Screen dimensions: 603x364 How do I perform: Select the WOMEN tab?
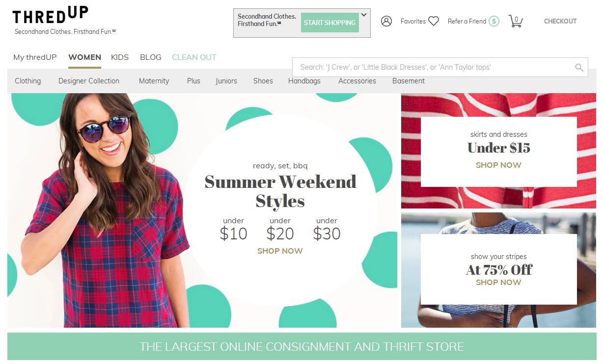click(84, 57)
